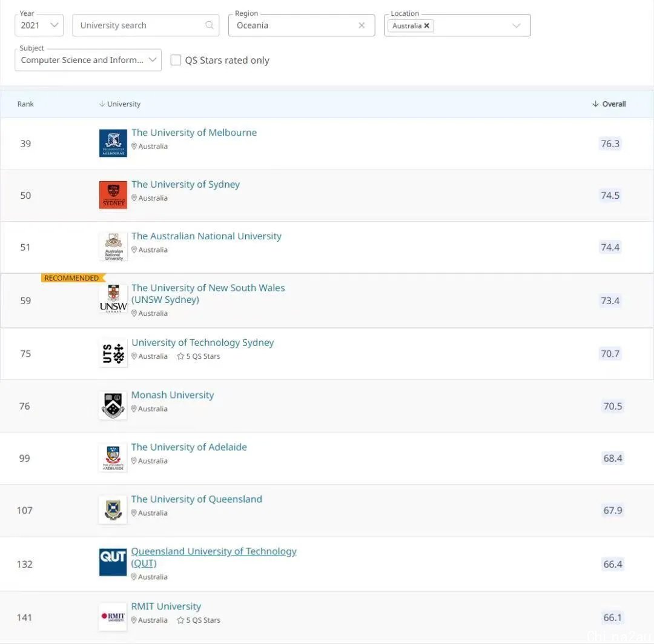This screenshot has width=654, height=644.
Task: Click the star icon in RMIT row
Action: (180, 620)
